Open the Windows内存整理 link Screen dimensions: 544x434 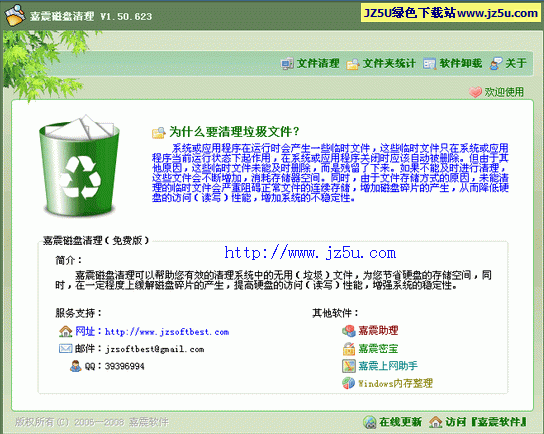coord(396,383)
